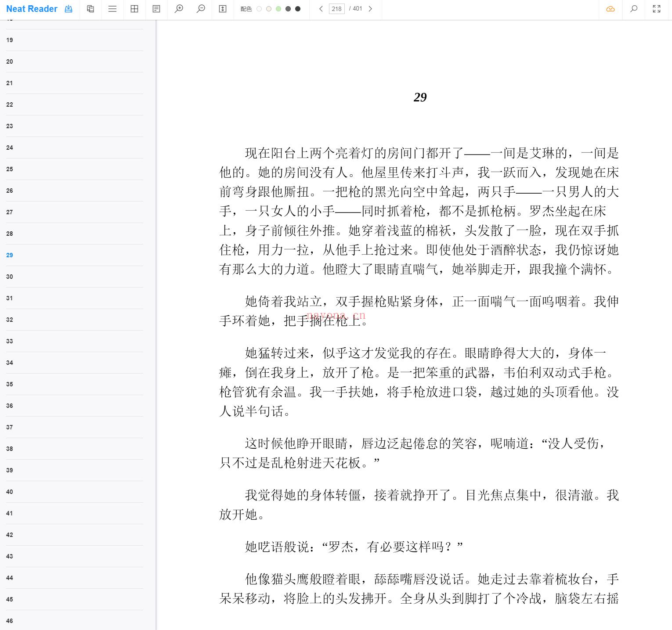Click the chapter heading 29 on page
The width and height of the screenshot is (672, 630).
pos(420,97)
